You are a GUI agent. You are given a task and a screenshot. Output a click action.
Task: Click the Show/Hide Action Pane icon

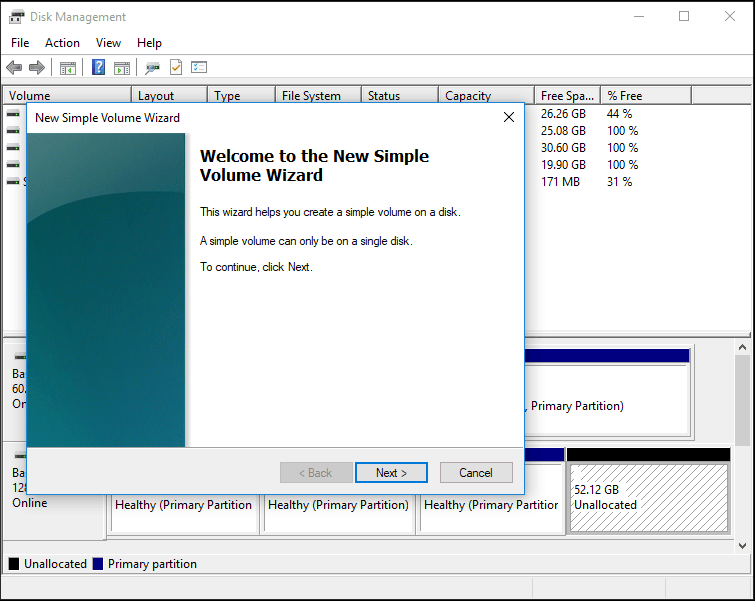tap(122, 68)
